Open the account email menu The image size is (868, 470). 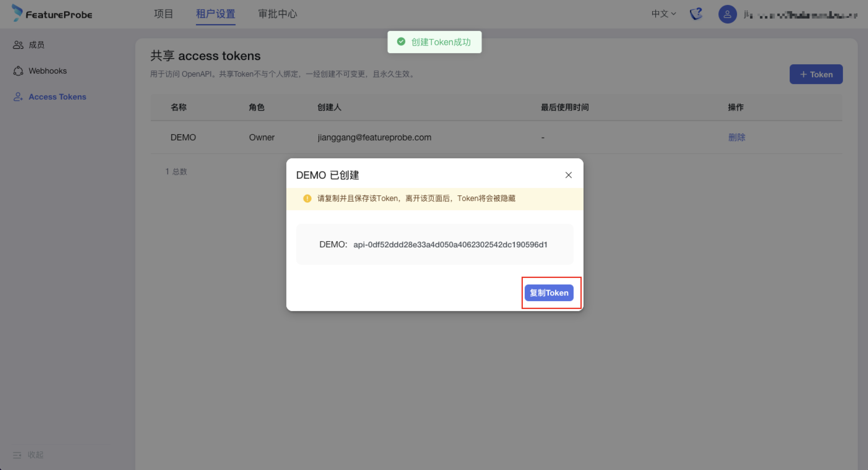(x=801, y=15)
